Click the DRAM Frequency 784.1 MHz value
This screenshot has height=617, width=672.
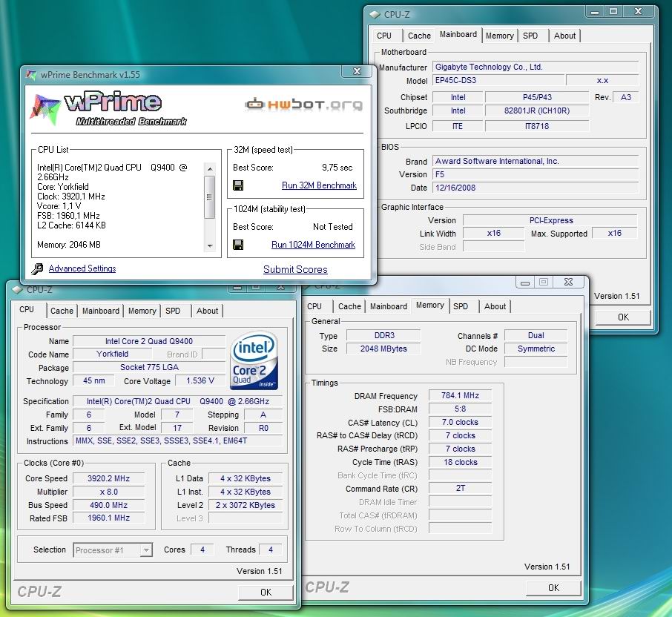point(460,395)
